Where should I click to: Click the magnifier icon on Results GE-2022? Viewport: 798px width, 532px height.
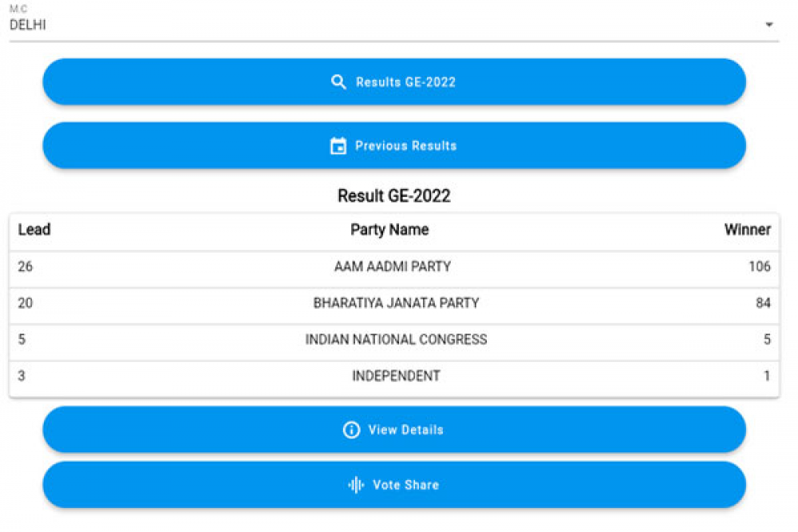coord(338,82)
